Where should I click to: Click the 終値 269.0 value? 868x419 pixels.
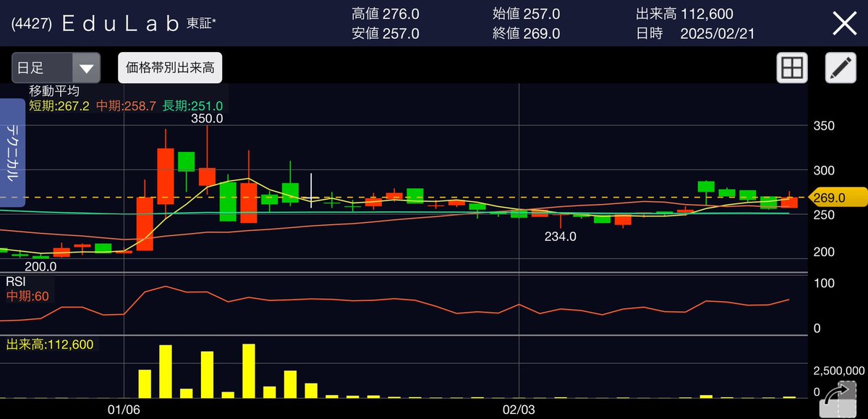526,34
